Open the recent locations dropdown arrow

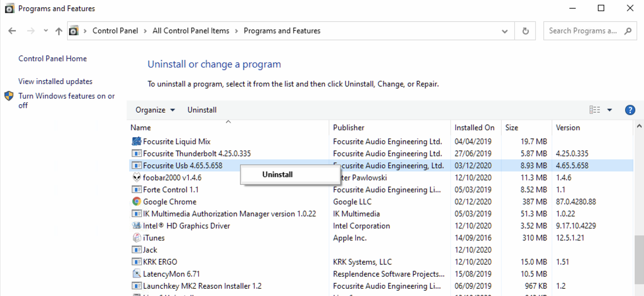pyautogui.click(x=46, y=31)
